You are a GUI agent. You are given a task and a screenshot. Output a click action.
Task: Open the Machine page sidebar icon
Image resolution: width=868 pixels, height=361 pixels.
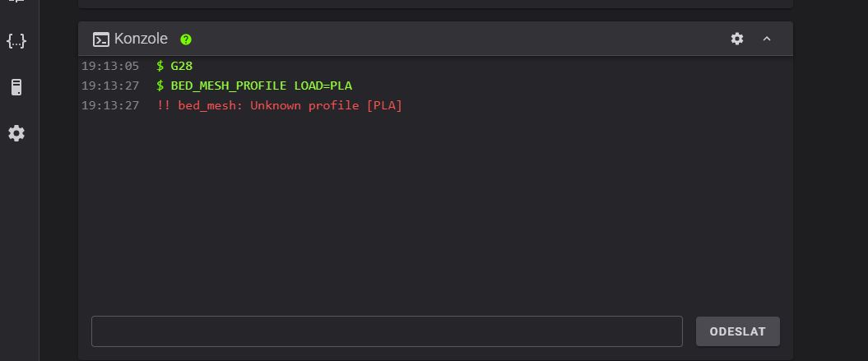(x=16, y=87)
